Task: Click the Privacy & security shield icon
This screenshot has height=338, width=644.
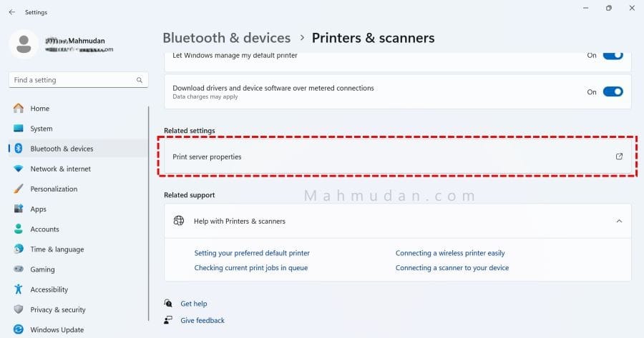Action: coord(18,309)
